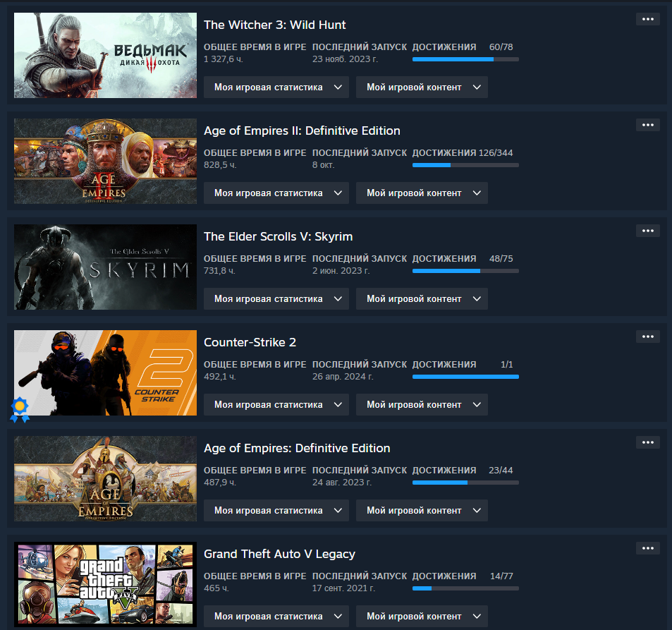Viewport: 672px width, 630px height.
Task: Click playtime value '465 ч.'
Action: [216, 588]
